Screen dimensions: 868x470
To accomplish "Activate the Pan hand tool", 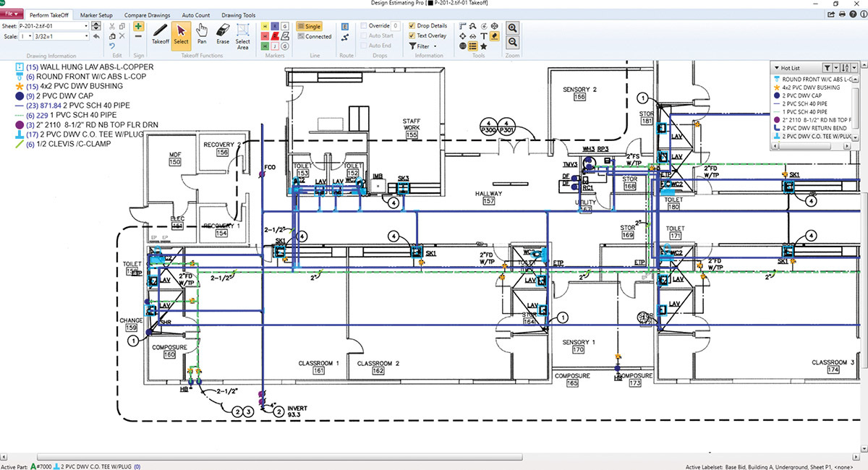I will tap(202, 33).
